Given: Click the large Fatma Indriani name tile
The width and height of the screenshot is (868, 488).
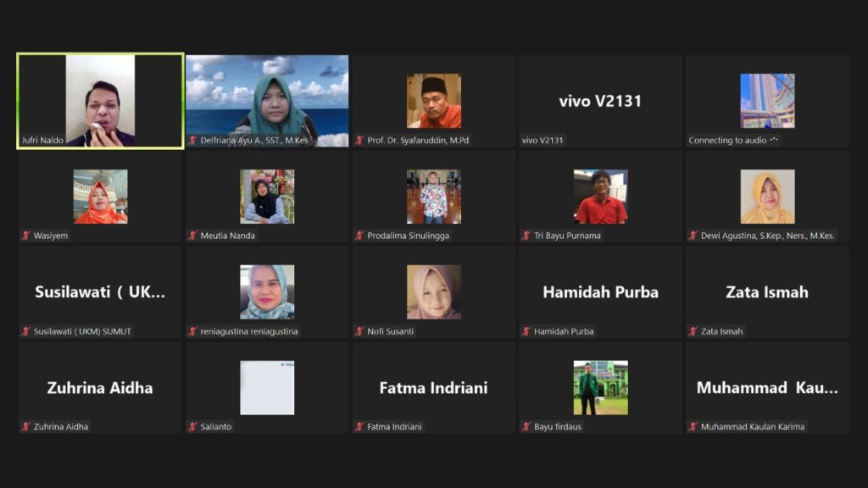Looking at the screenshot, I should pos(433,388).
